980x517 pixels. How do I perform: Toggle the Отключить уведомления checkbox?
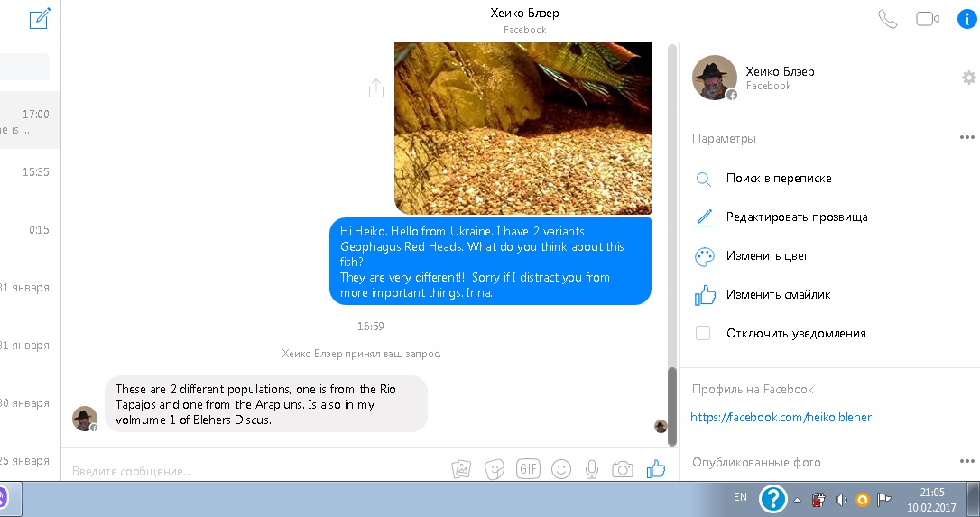703,333
